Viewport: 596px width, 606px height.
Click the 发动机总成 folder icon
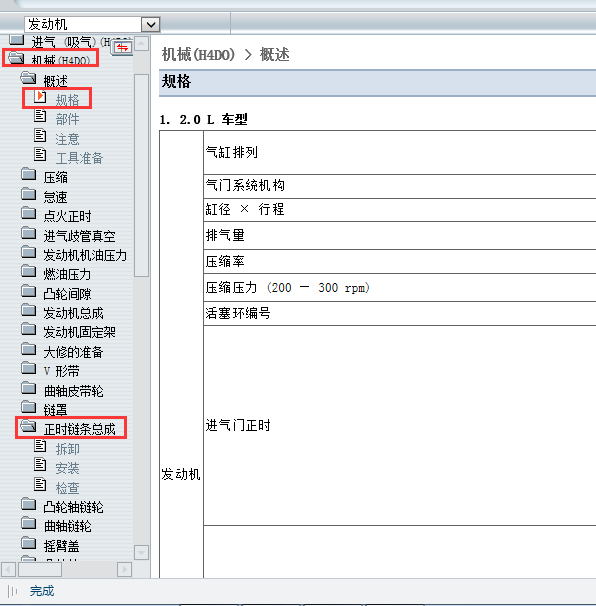click(x=28, y=310)
